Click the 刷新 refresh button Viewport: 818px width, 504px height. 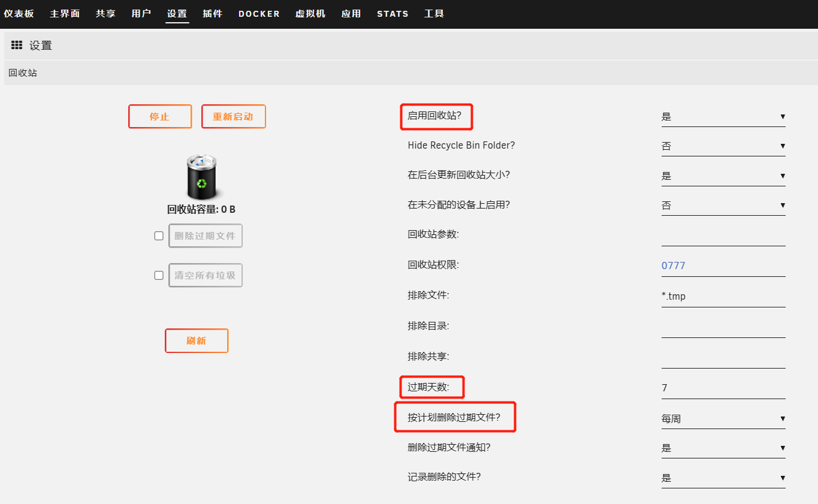pyautogui.click(x=197, y=341)
